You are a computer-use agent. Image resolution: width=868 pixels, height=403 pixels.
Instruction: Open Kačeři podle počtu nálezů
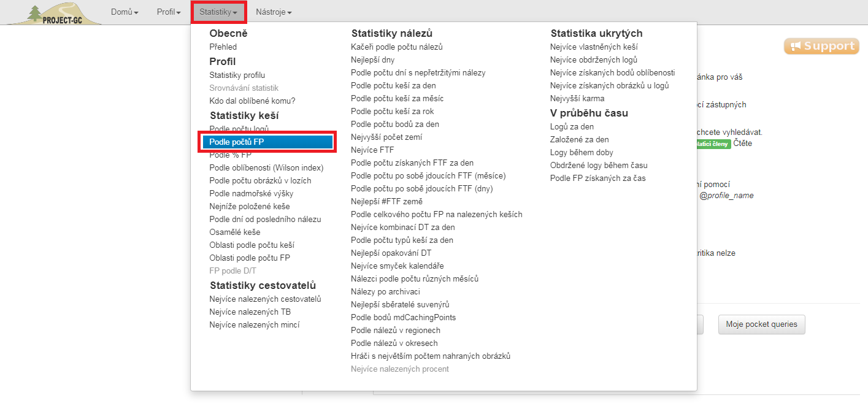[397, 47]
